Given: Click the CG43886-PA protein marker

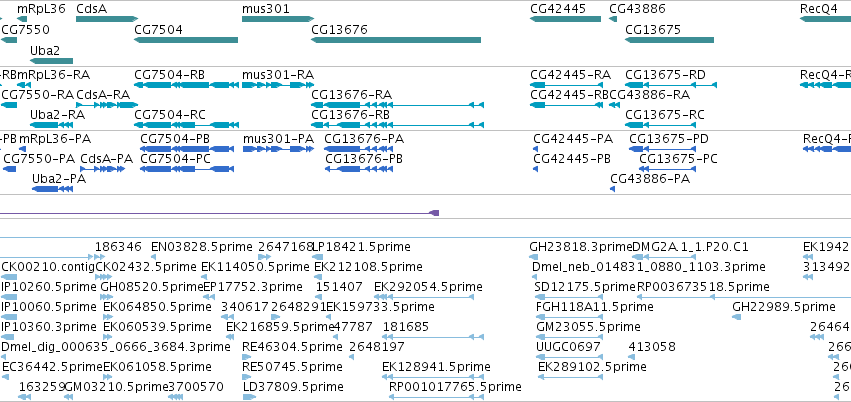Looking at the screenshot, I should pos(613,189).
